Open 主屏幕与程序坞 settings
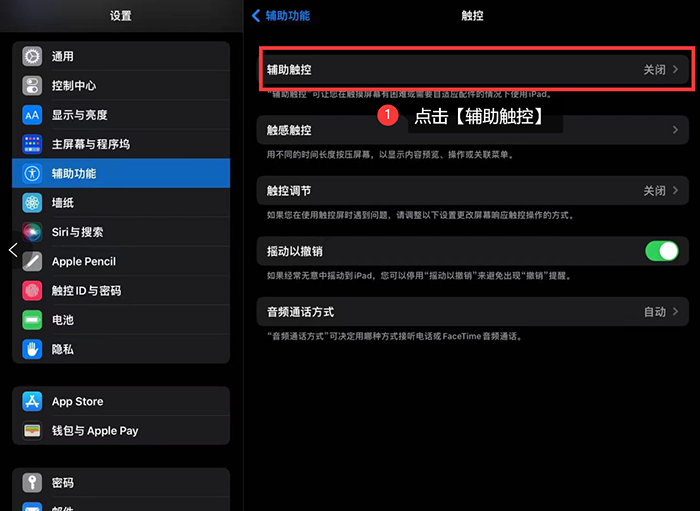Viewport: 700px width, 511px height. coord(121,144)
